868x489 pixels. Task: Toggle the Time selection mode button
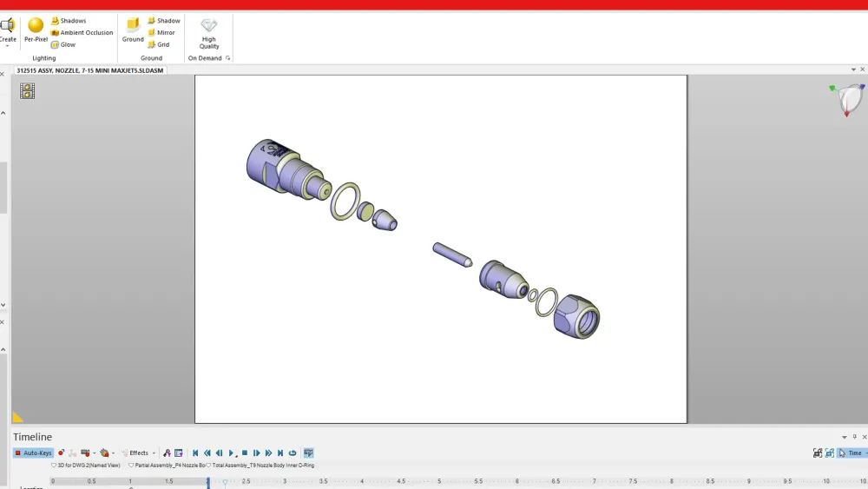pyautogui.click(x=852, y=453)
